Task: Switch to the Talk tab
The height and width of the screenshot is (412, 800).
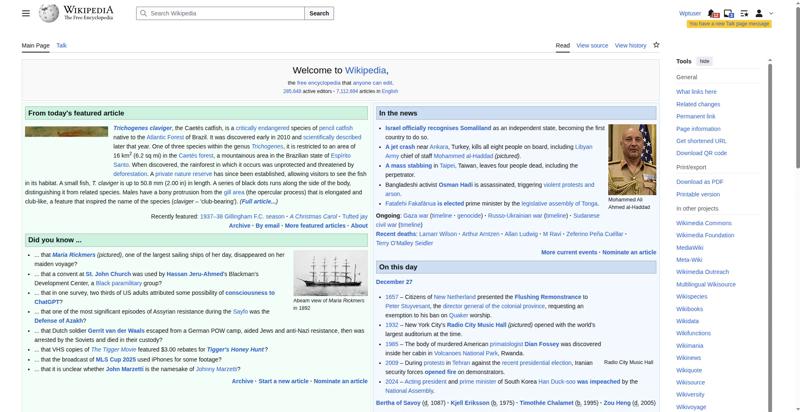Action: point(61,46)
